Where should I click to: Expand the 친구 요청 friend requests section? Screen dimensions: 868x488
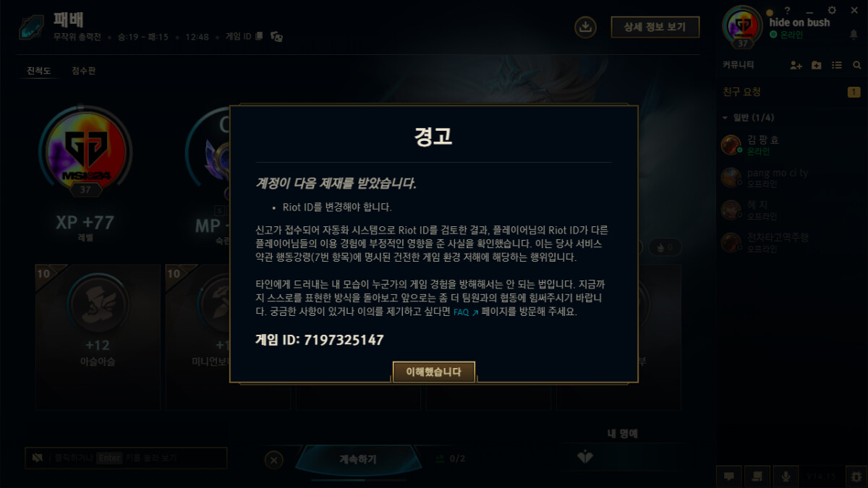pyautogui.click(x=792, y=92)
